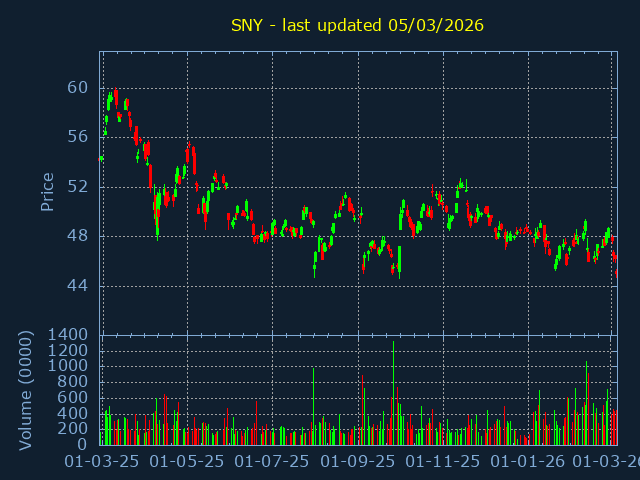
Task: Select the 01-05-25 date label
Action: (x=187, y=462)
